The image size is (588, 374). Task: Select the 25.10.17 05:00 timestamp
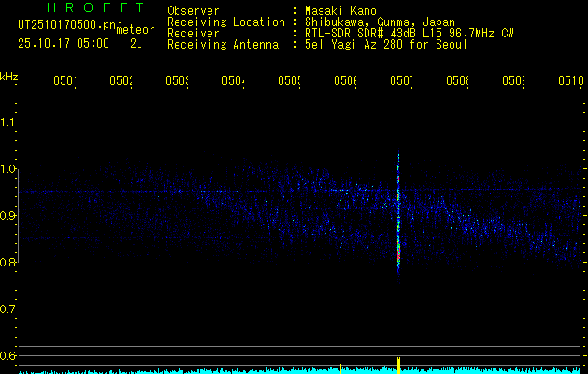click(63, 43)
